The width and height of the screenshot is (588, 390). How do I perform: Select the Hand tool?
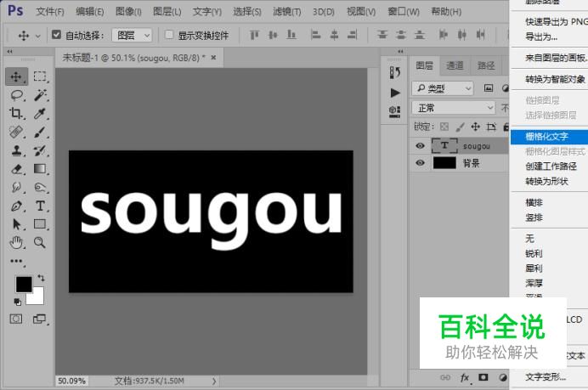coord(16,243)
